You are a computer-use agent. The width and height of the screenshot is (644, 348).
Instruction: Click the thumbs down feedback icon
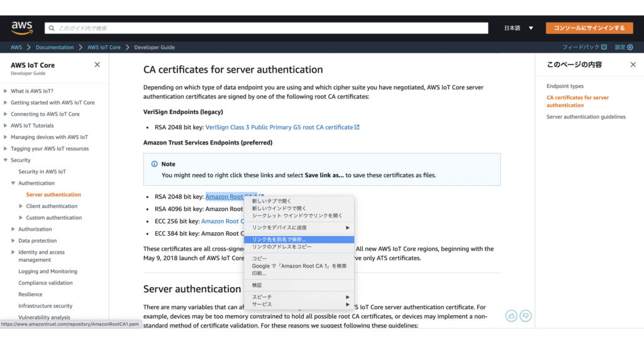point(526,315)
